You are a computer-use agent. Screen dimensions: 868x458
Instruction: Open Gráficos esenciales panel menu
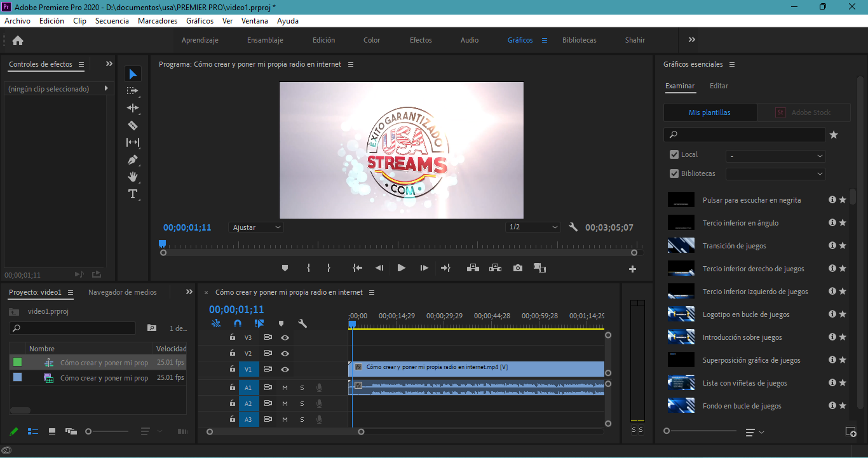click(732, 64)
